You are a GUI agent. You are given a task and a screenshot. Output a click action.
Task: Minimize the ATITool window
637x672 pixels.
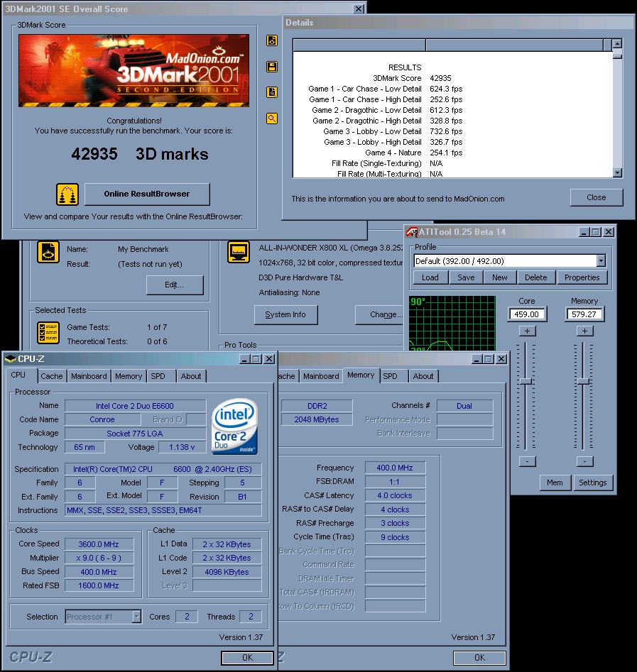[x=583, y=232]
